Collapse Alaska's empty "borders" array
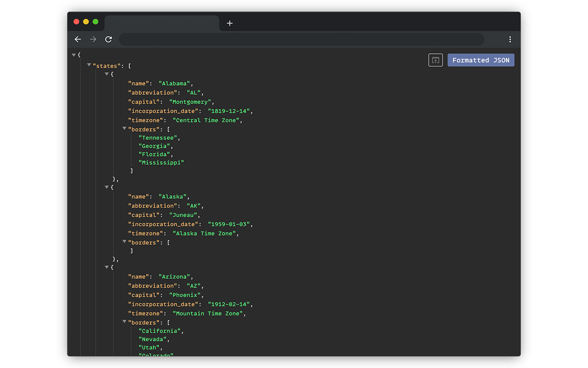588x368 pixels. (124, 242)
